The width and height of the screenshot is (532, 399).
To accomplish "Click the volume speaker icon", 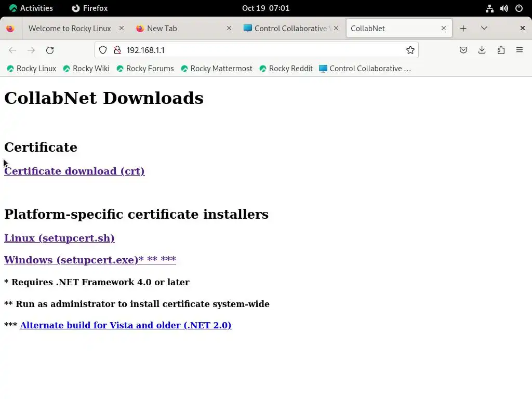I will click(x=504, y=8).
